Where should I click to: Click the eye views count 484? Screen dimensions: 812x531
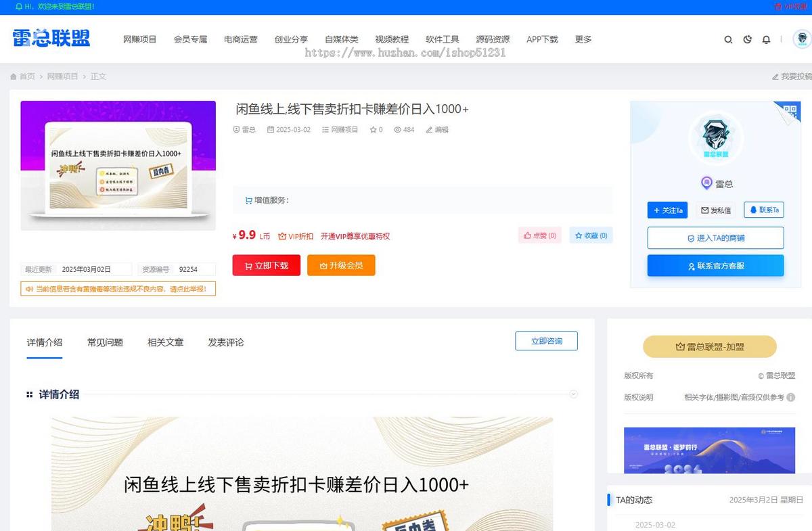404,129
